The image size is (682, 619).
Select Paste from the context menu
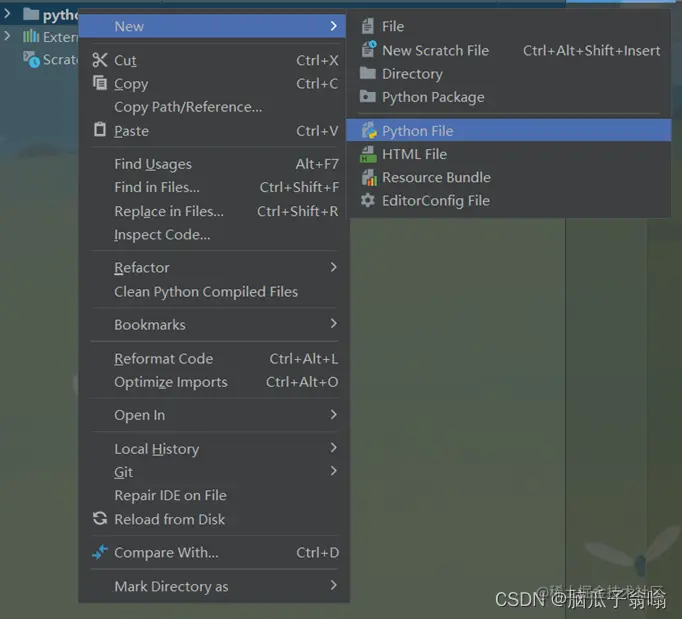click(214, 130)
